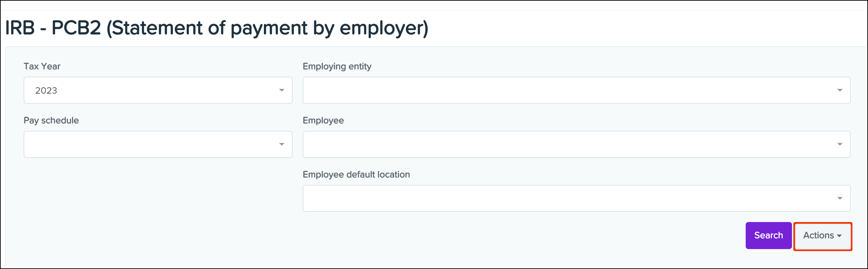Open the Employee default location combo box

tap(576, 198)
